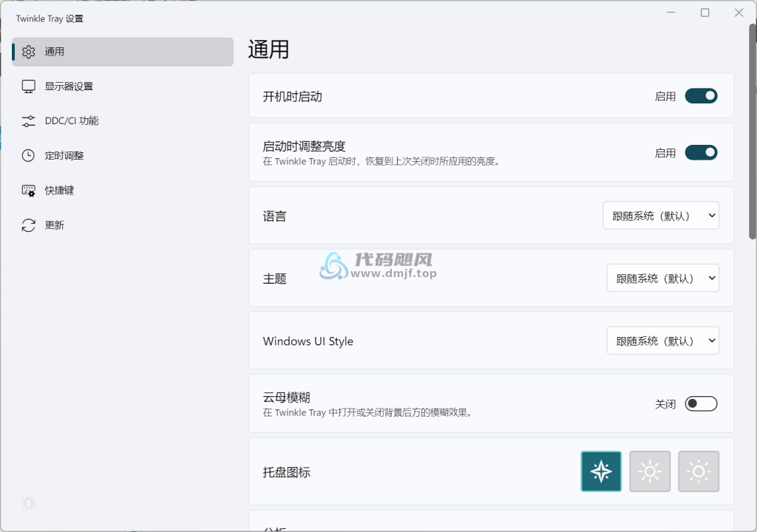
Task: Click the 开机时启动 label
Action: click(292, 97)
